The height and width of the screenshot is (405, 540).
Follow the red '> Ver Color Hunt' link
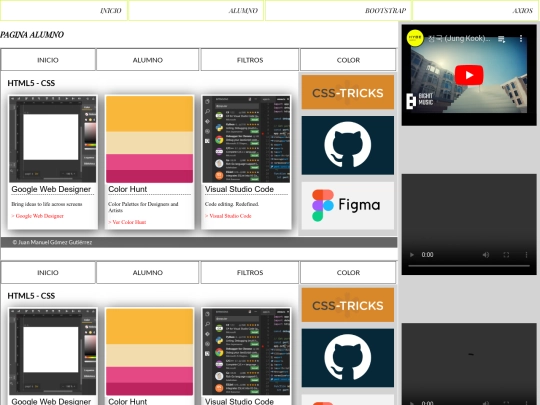pos(127,222)
